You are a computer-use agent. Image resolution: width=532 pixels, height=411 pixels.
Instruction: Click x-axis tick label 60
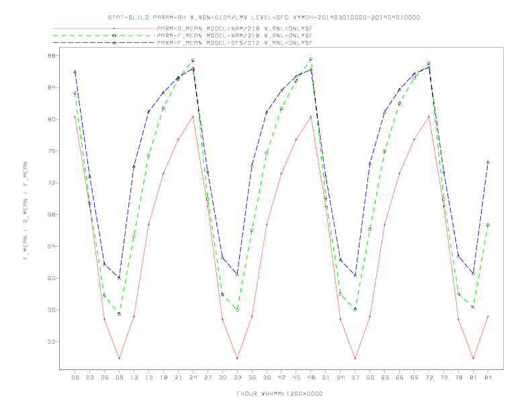(370, 377)
